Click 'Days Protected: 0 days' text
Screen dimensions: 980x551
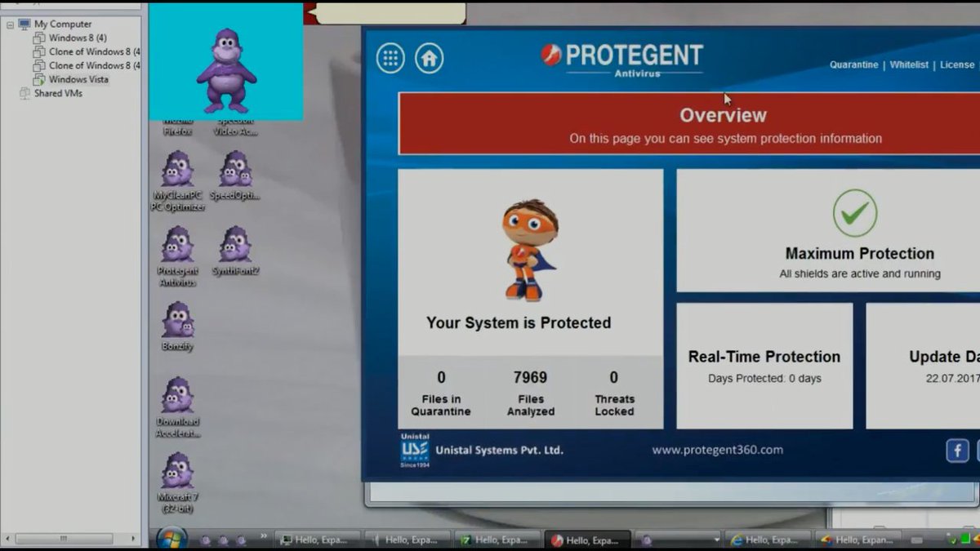click(764, 379)
